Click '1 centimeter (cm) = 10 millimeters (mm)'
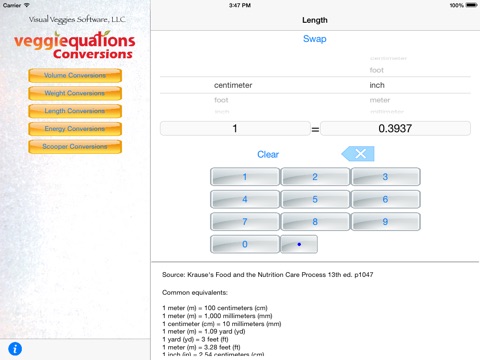Screen dimensions: 480x360 pos(222,324)
